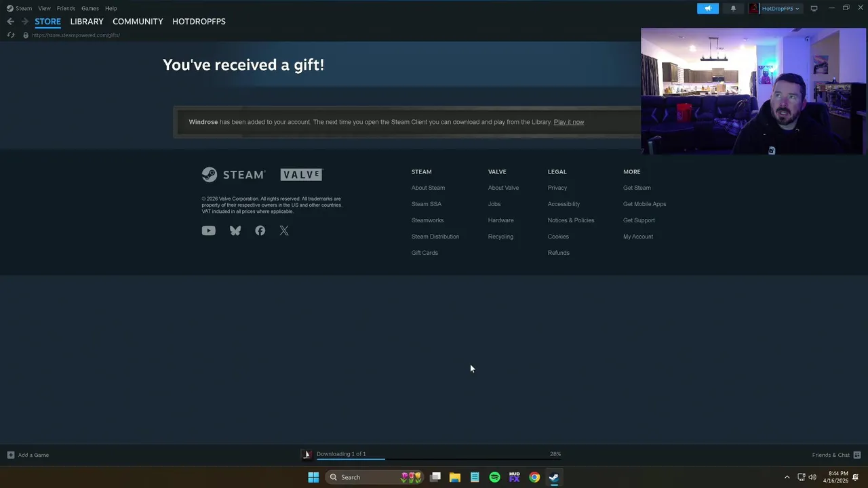Switch to the COMMUNITY tab
Image resolution: width=868 pixels, height=488 pixels.
pos(138,22)
